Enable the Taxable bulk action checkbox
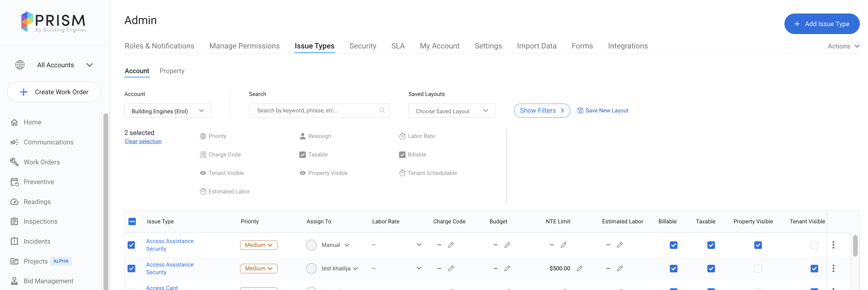This screenshot has width=868, height=290. [302, 154]
